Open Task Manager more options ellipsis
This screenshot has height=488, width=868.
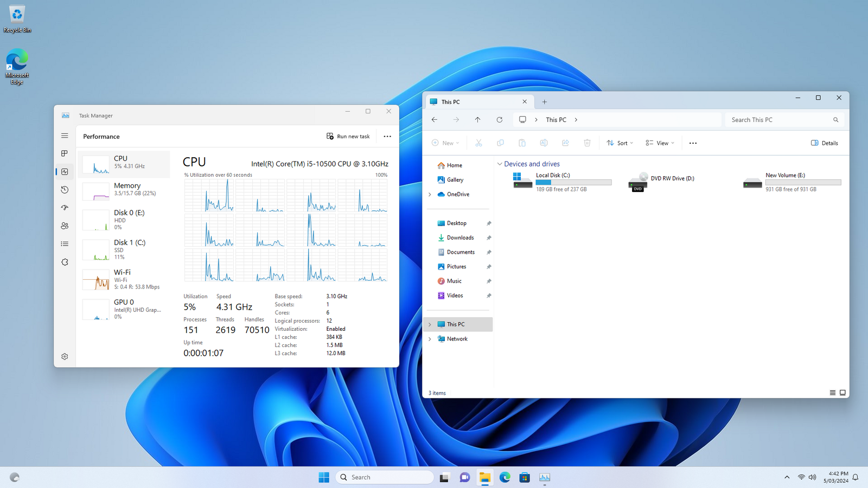pos(387,136)
